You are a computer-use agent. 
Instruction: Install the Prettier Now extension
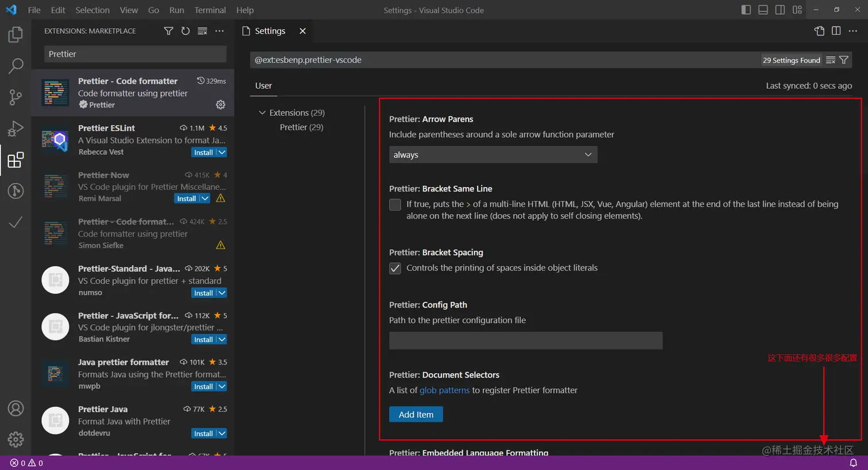point(186,199)
